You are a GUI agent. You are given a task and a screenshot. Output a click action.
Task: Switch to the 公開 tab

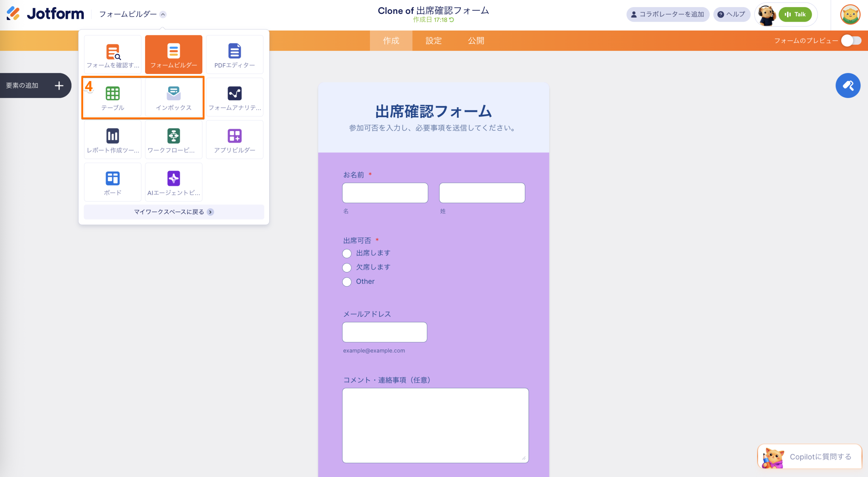pos(476,41)
